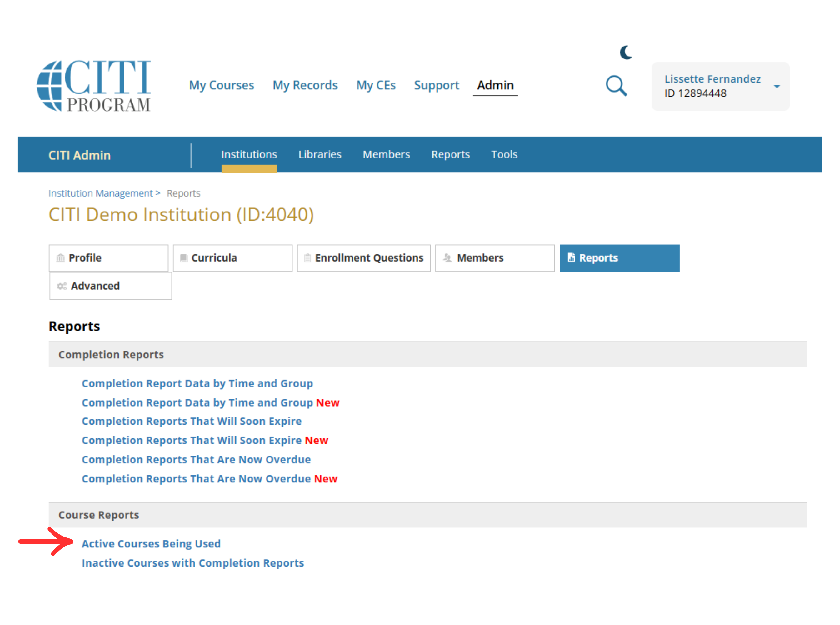The height and width of the screenshot is (625, 840).
Task: Open Tools in the admin bar
Action: click(504, 154)
